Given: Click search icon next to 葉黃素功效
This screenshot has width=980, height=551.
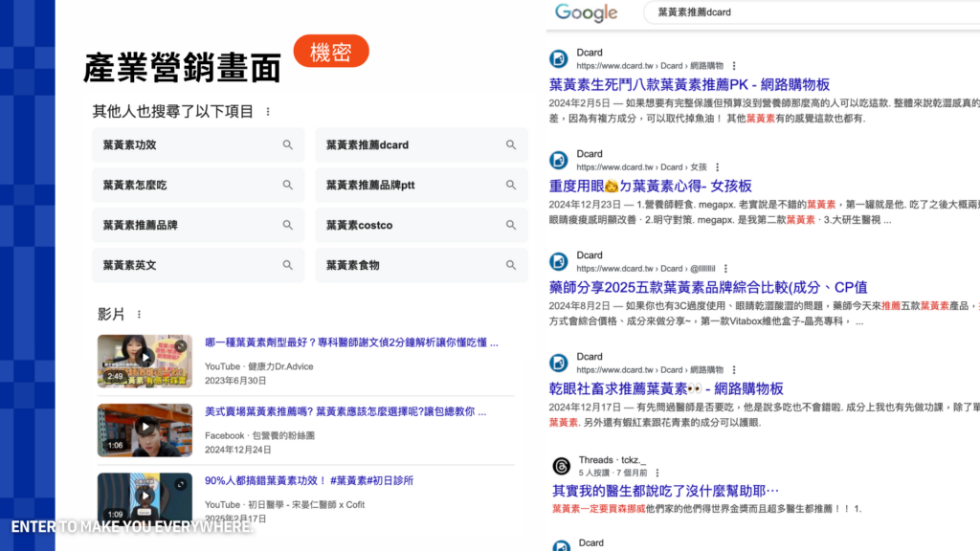Looking at the screenshot, I should (x=287, y=145).
